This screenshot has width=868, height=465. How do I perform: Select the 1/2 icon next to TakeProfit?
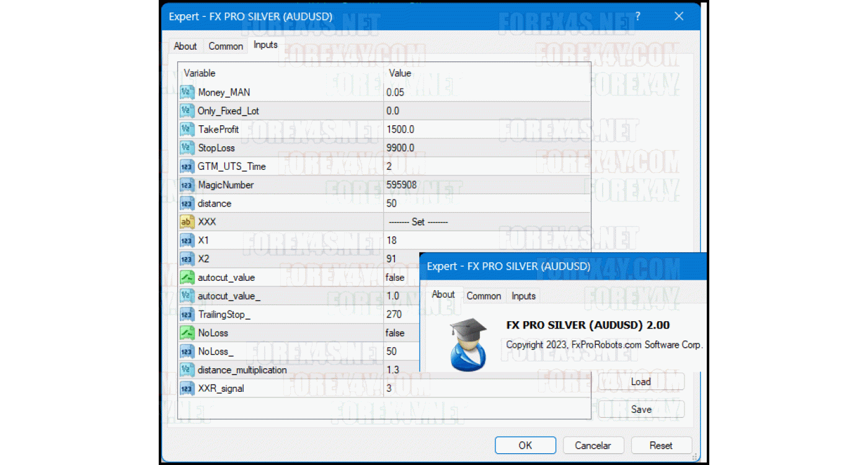(x=187, y=129)
